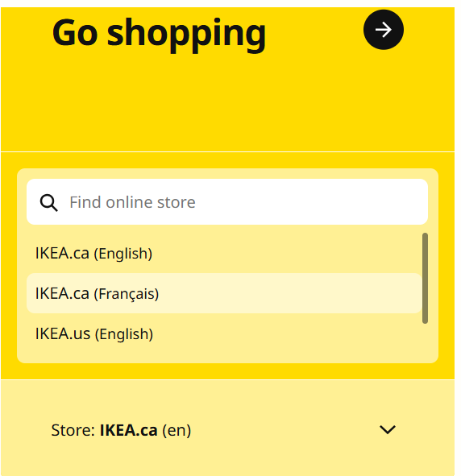
Task: Click the black circular arrow button
Action: tap(384, 30)
